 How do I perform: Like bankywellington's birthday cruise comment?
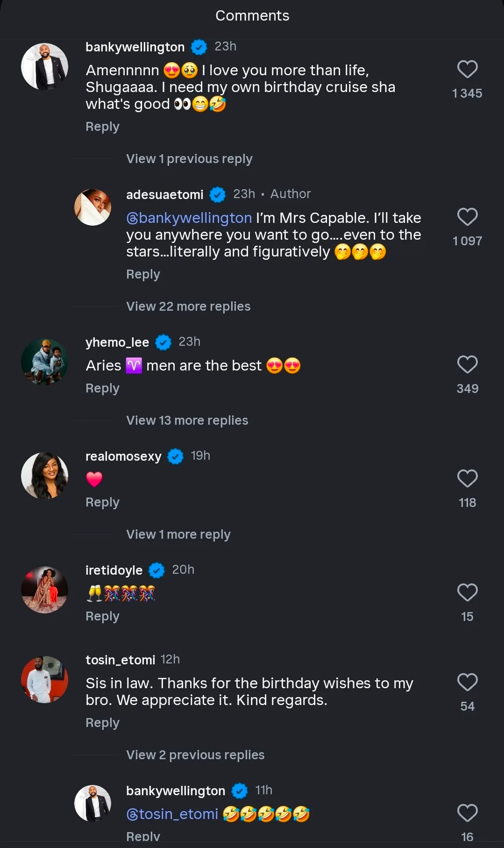click(467, 70)
